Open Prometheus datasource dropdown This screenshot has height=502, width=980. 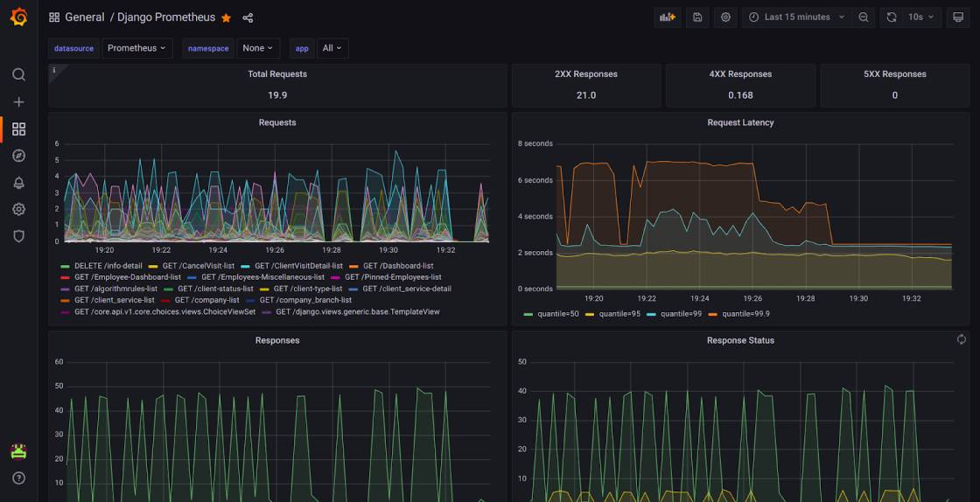click(136, 48)
